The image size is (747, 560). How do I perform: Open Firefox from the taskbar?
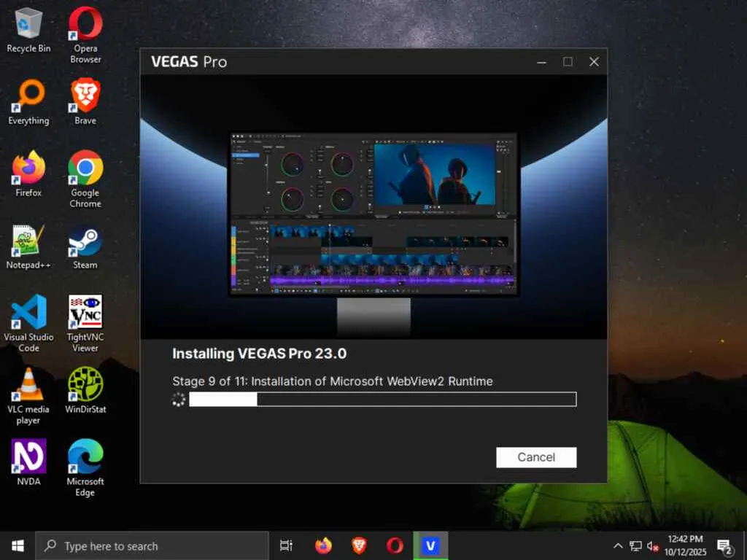(323, 545)
